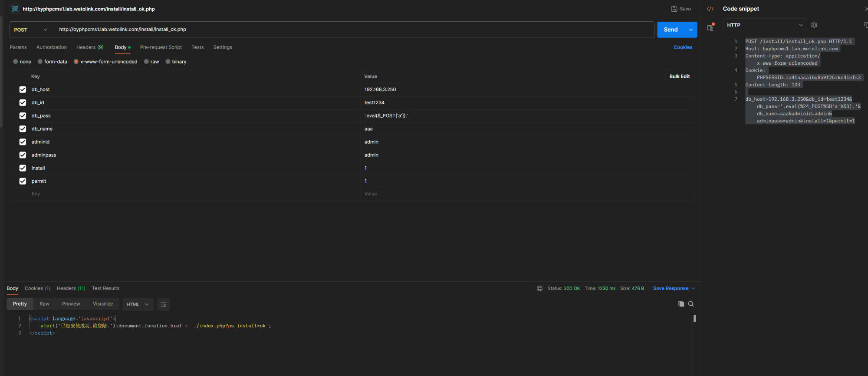This screenshot has width=868, height=376.
Task: Open the Pre-request Script tab
Action: click(x=161, y=47)
